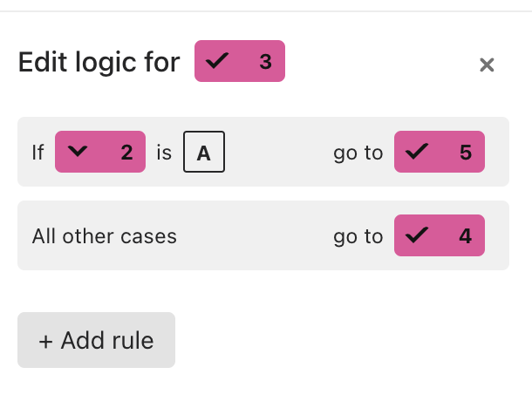The height and width of the screenshot is (415, 532).
Task: Click the checkmark icon in question 3 badge
Action: [x=217, y=61]
